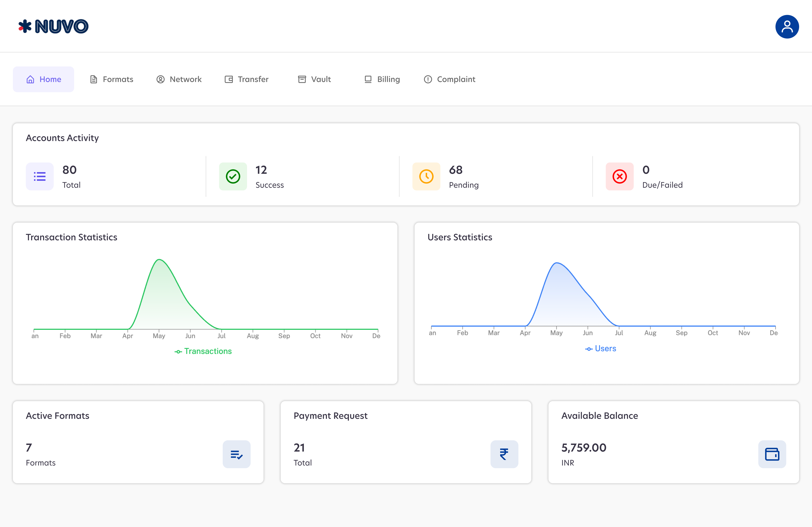Click the May peak of Transaction chart
Viewport: 812px width, 527px height.
159,260
